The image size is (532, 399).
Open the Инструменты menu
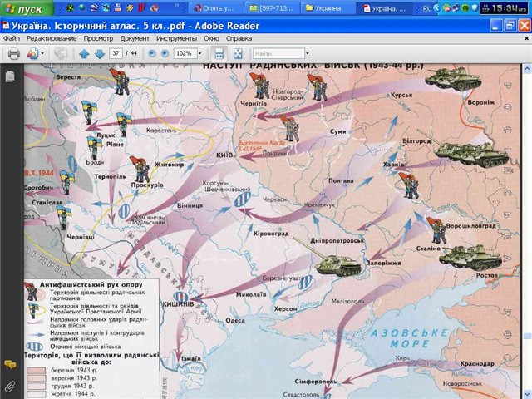tap(176, 38)
